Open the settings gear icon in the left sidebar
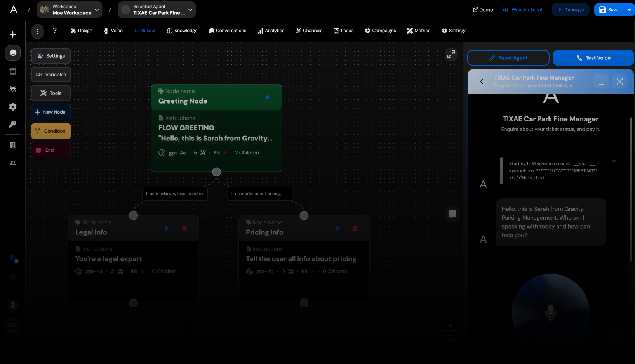635x364 pixels. point(13,107)
